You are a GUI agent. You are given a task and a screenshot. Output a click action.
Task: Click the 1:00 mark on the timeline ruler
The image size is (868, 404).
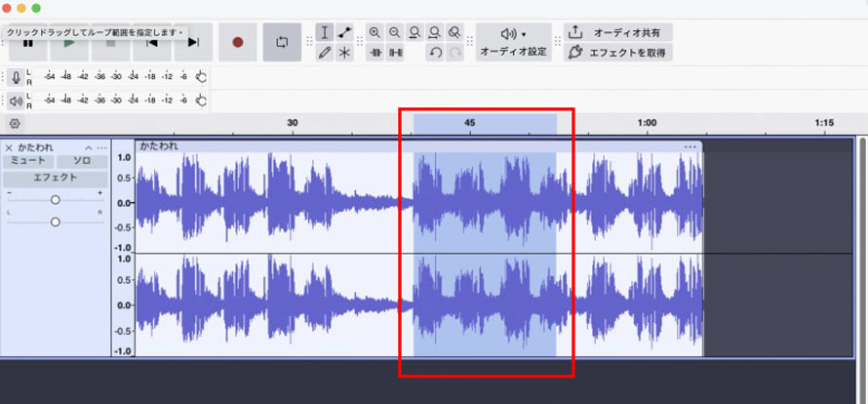pos(648,123)
